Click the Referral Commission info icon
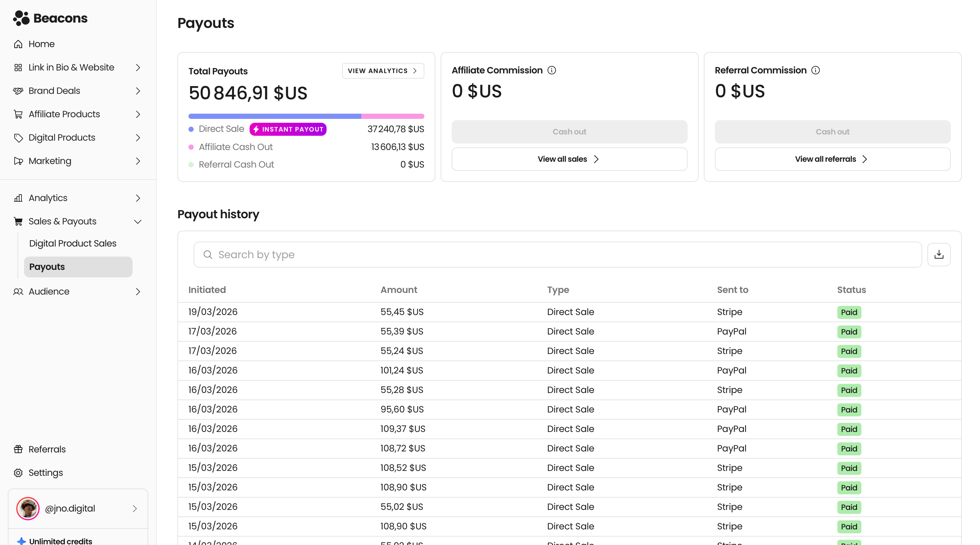The width and height of the screenshot is (980, 545). 815,70
